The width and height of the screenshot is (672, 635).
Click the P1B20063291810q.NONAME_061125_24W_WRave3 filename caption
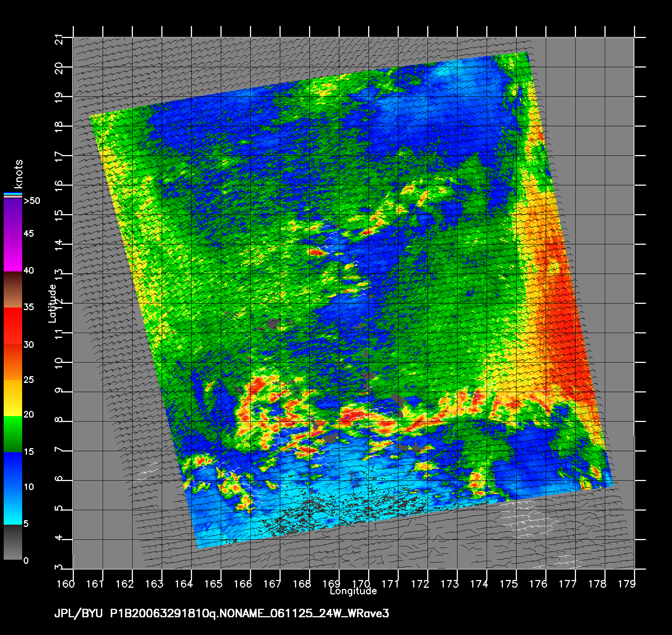click(250, 614)
